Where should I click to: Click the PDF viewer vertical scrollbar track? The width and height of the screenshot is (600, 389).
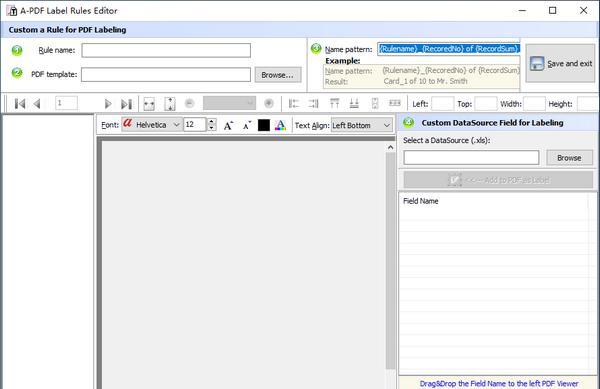[x=390, y=260]
